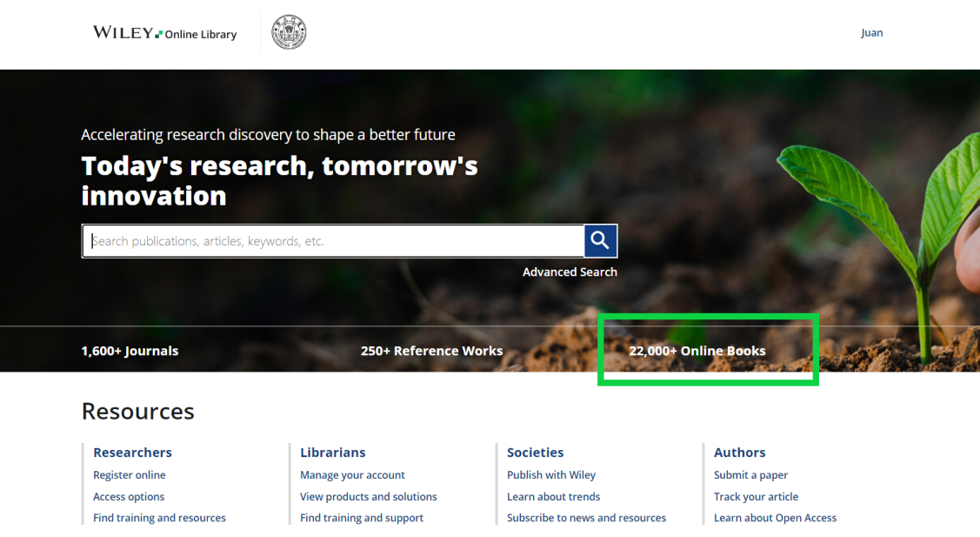This screenshot has width=980, height=537.
Task: Click the search publications input field
Action: coord(333,241)
